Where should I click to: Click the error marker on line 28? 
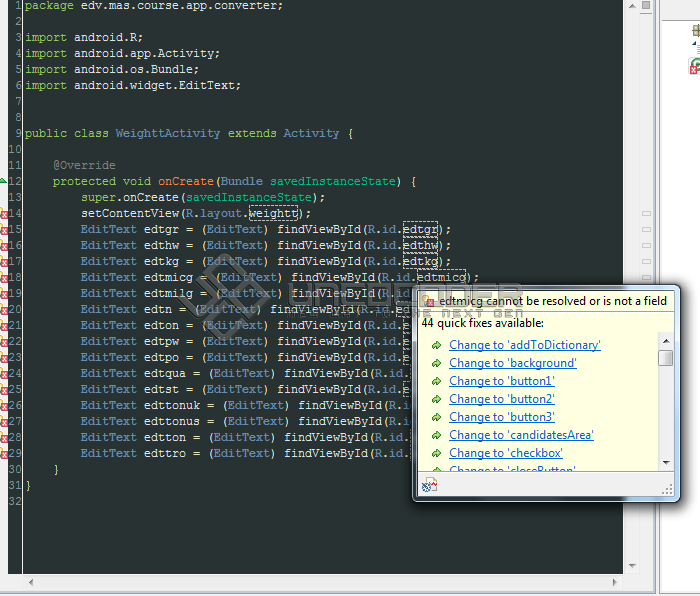pyautogui.click(x=4, y=438)
